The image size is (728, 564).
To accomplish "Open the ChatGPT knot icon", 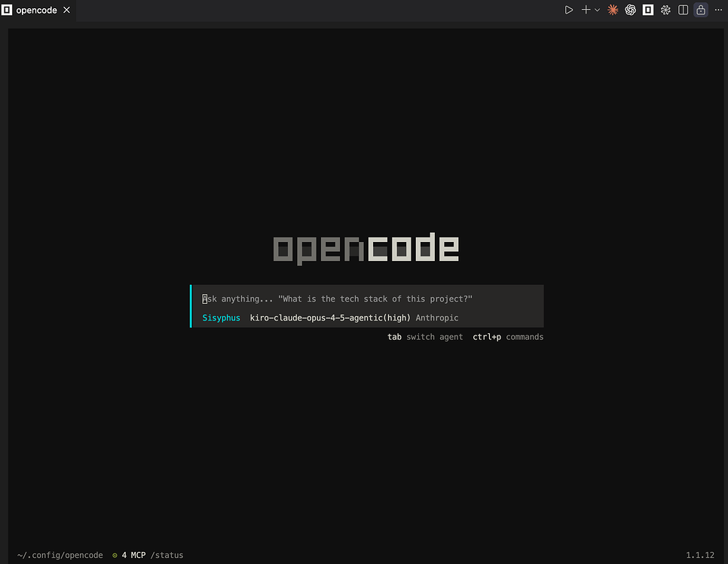I will click(x=630, y=10).
